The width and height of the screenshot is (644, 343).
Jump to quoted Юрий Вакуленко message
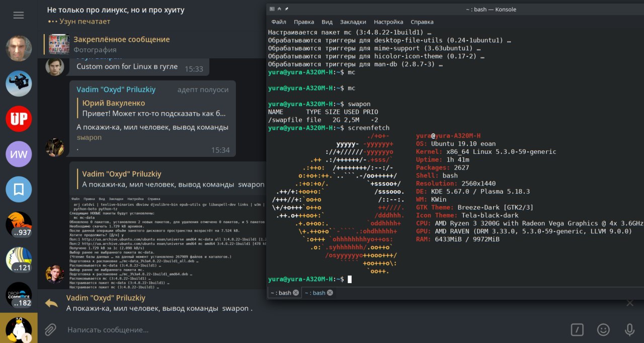click(x=153, y=108)
